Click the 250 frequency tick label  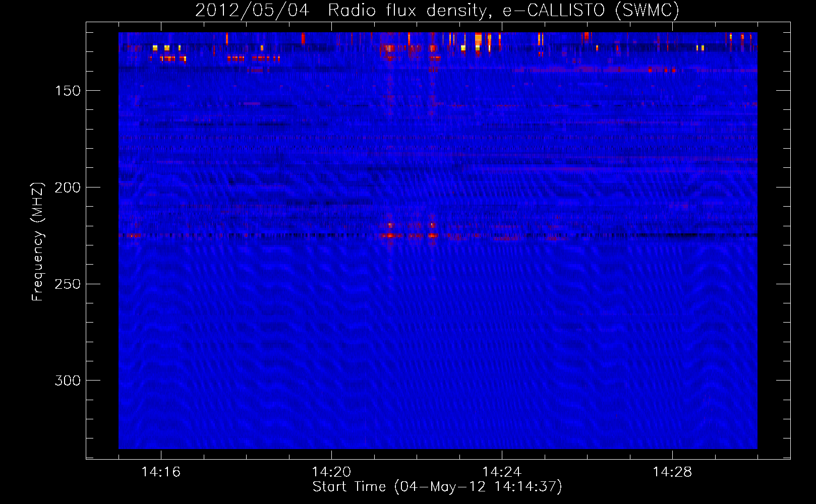pos(68,284)
